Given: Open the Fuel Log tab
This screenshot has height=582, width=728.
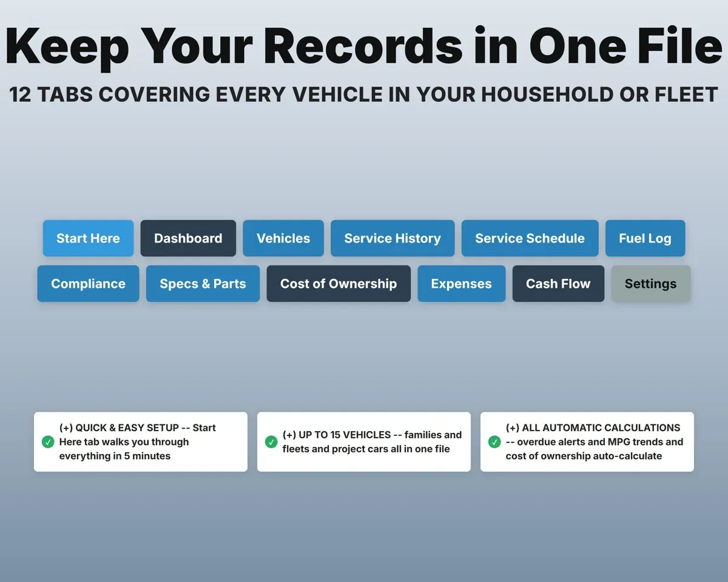Looking at the screenshot, I should click(645, 238).
